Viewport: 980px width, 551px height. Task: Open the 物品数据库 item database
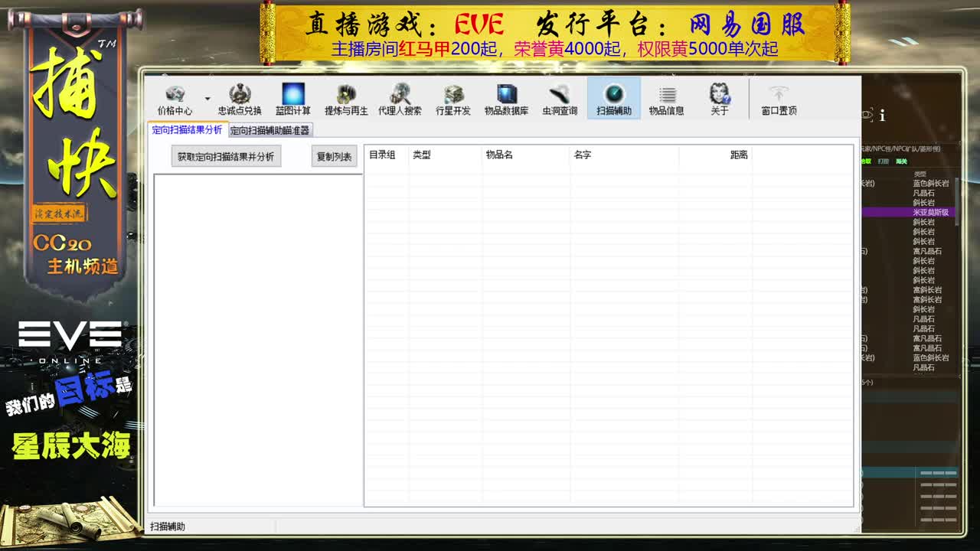pyautogui.click(x=506, y=99)
